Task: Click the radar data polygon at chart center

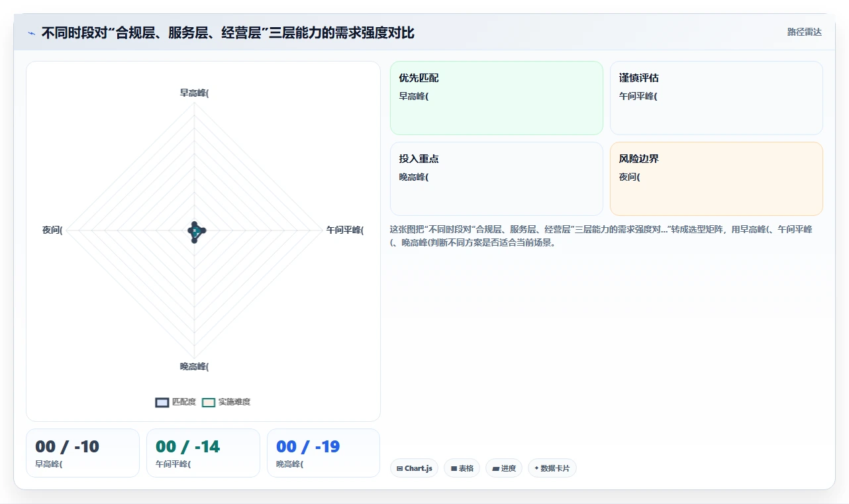Action: point(195,232)
